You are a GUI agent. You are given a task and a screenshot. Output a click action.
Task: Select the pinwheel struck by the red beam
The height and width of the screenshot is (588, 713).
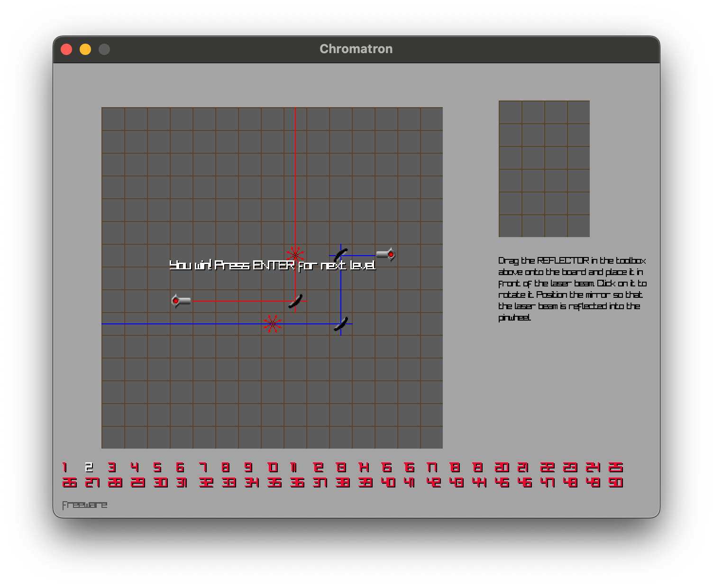(295, 254)
